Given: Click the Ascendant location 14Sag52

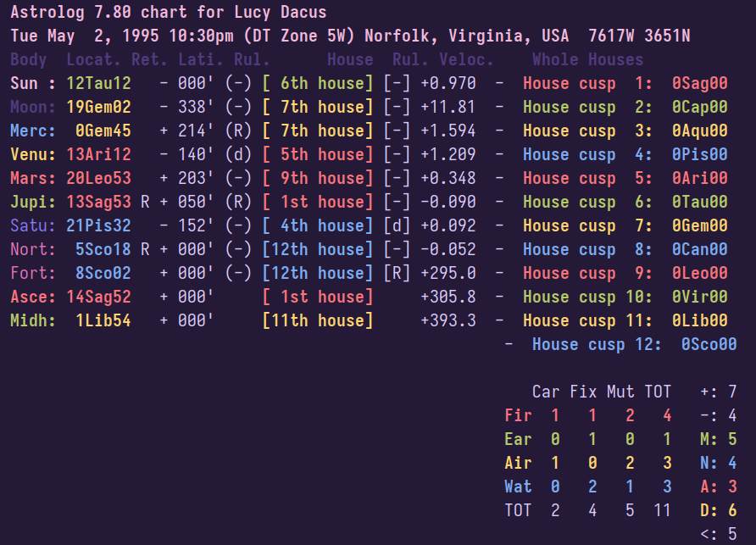Looking at the screenshot, I should tap(98, 298).
